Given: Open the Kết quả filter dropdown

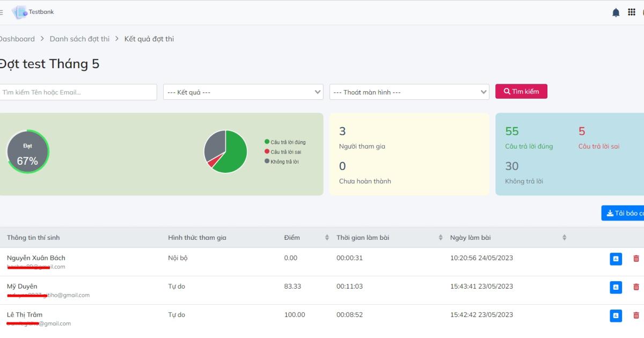Looking at the screenshot, I should pyautogui.click(x=243, y=92).
